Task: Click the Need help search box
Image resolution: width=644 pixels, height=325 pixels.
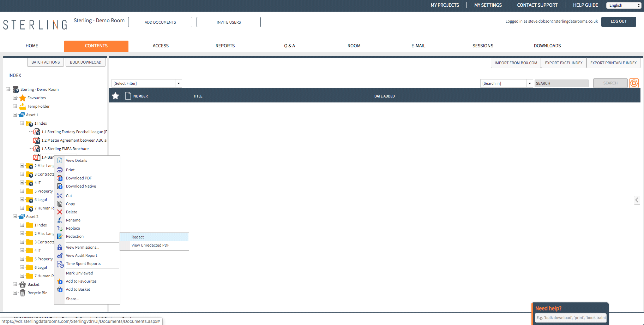Action: click(571, 318)
